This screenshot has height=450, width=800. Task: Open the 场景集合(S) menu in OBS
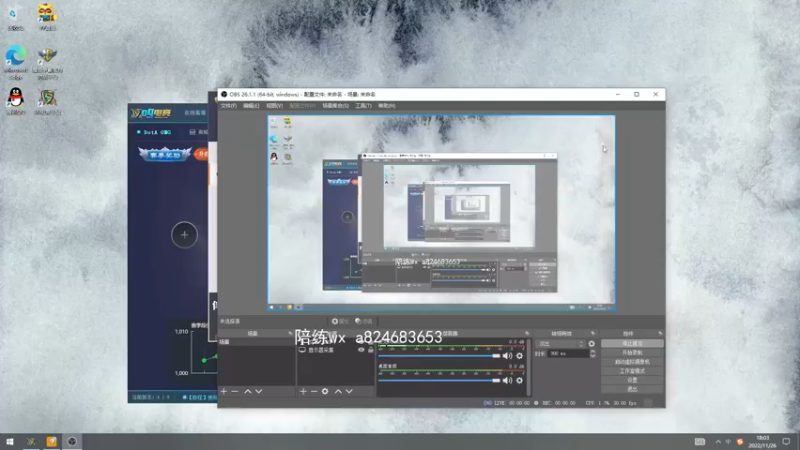click(x=335, y=106)
